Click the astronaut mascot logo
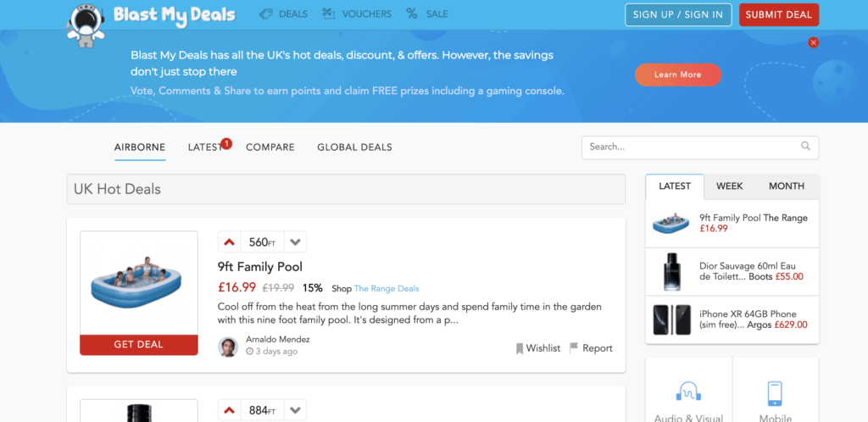 (86, 25)
